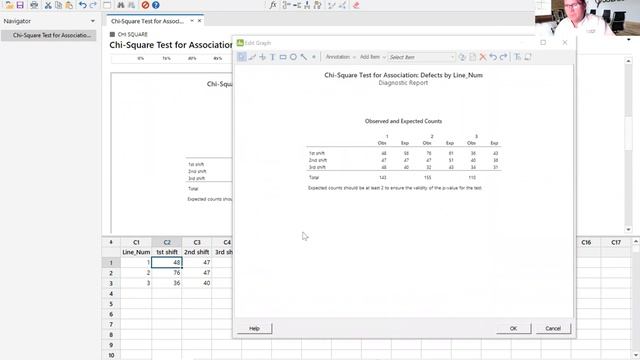Delete selected item with red X
This screenshot has width=640, height=360.
pyautogui.click(x=483, y=57)
